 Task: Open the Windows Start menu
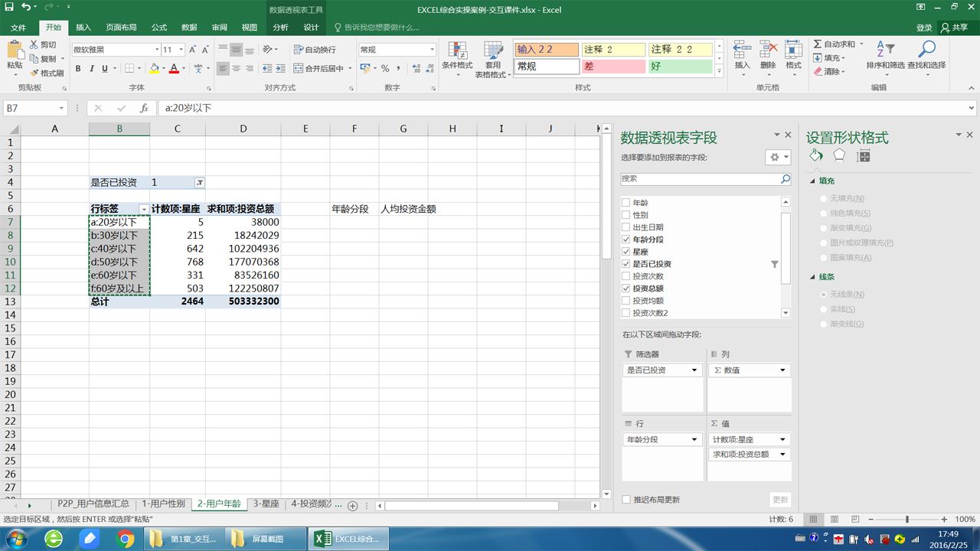point(15,539)
